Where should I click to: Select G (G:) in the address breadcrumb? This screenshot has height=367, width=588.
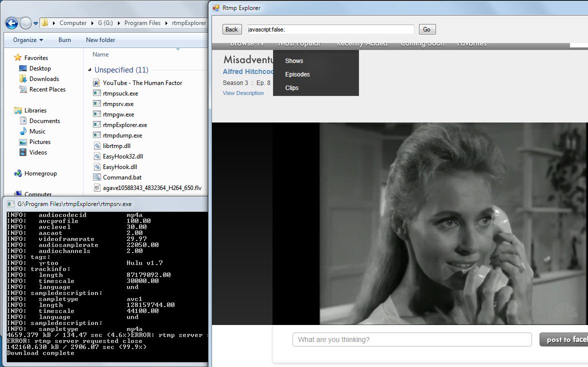click(x=105, y=23)
